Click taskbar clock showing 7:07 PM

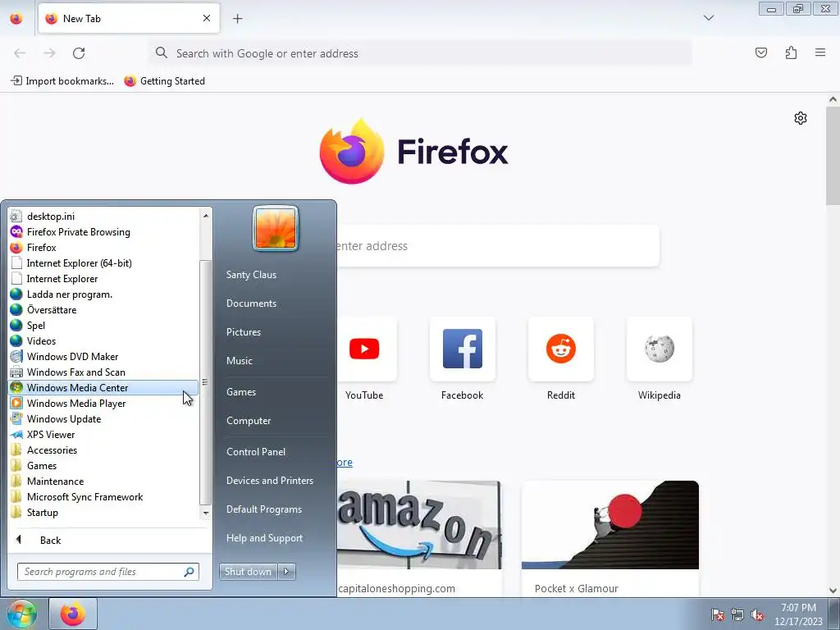pyautogui.click(x=798, y=614)
